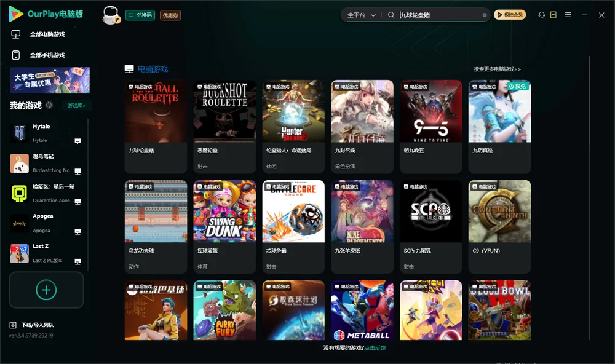Clear the search box text

click(x=485, y=15)
